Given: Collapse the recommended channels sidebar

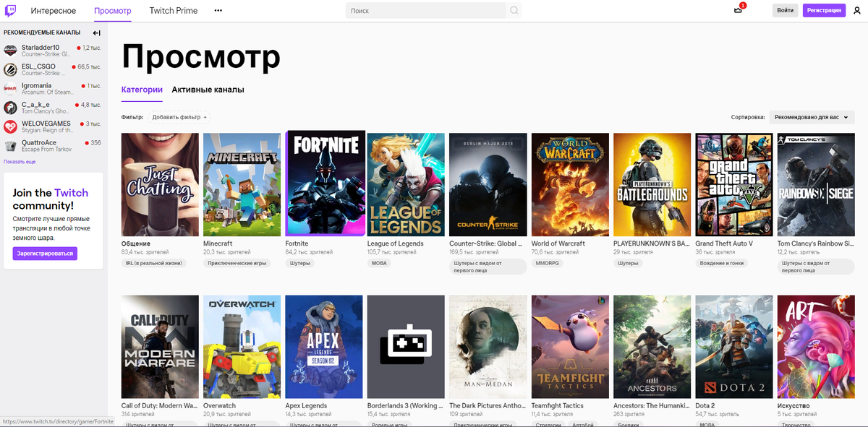Looking at the screenshot, I should point(96,33).
